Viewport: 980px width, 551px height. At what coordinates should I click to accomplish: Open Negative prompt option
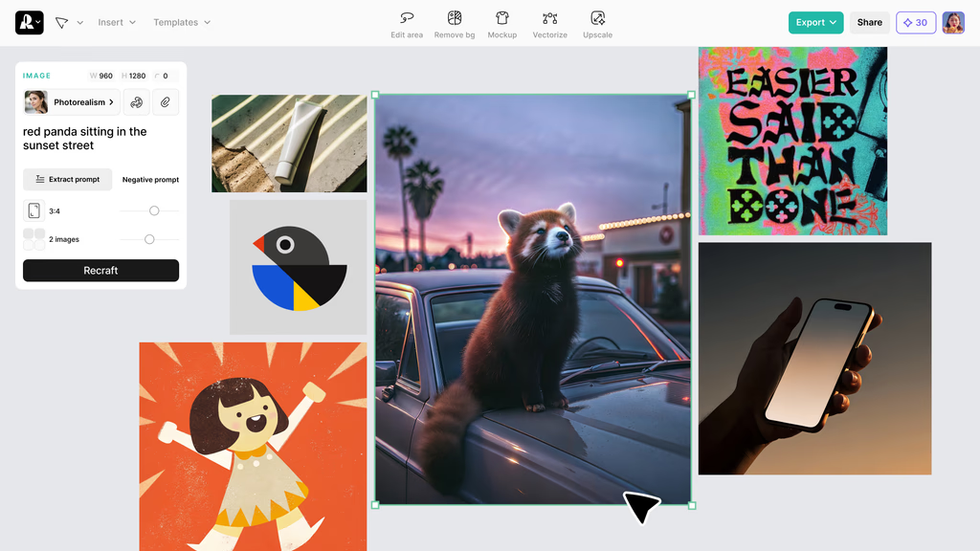[150, 179]
